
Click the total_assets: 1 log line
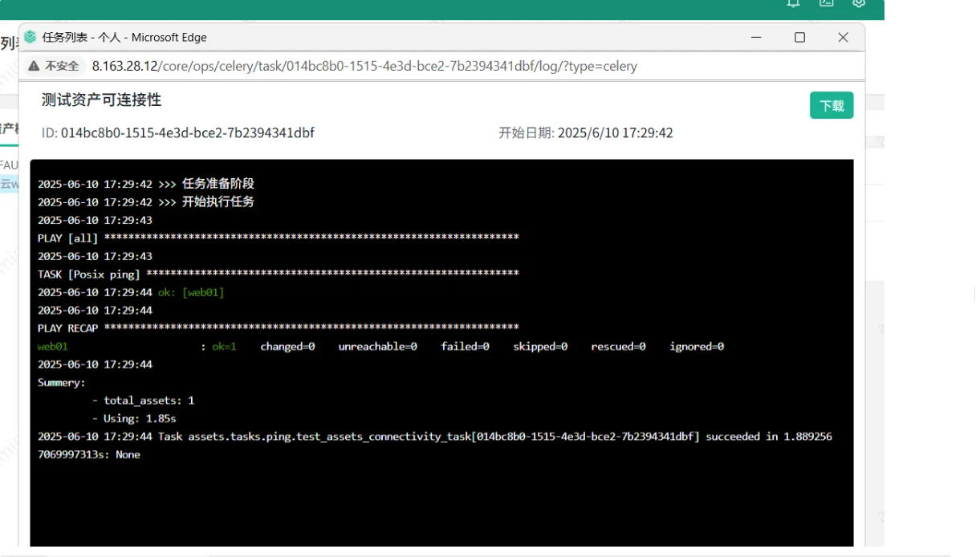[143, 400]
